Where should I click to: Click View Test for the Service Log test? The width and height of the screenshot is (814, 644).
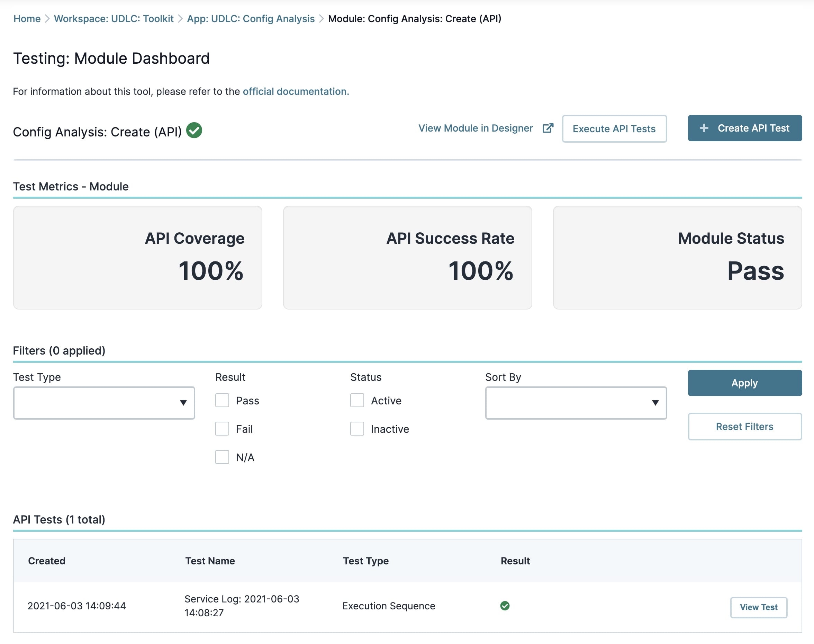click(758, 607)
